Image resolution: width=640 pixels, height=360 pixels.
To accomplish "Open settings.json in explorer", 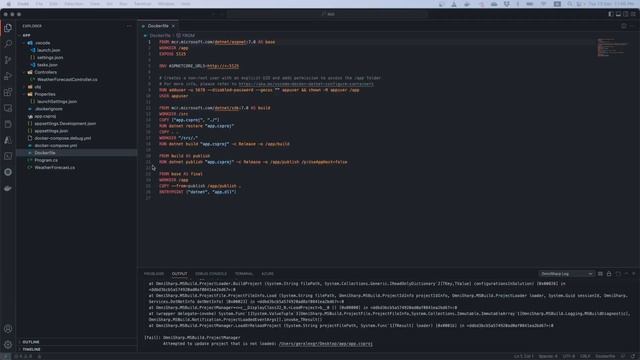I will pos(50,58).
